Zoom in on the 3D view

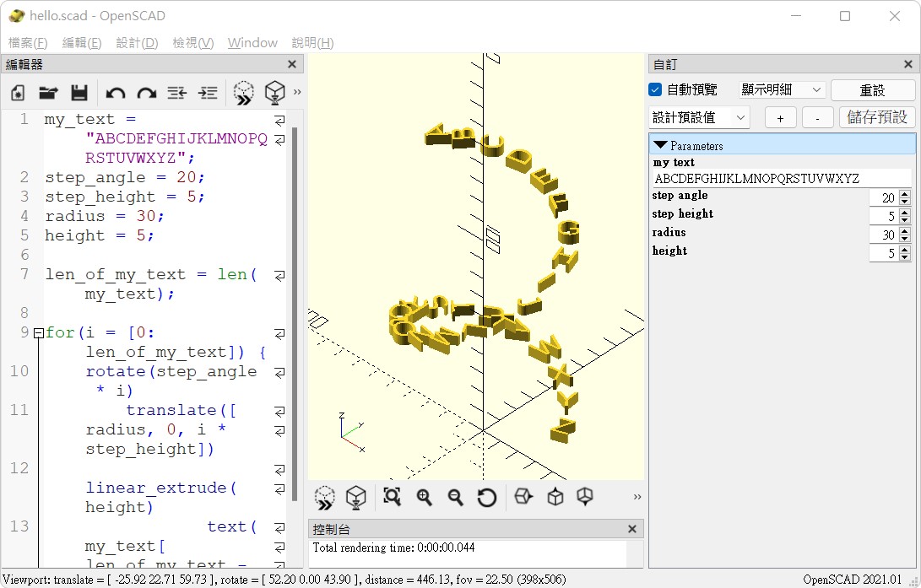click(x=424, y=497)
